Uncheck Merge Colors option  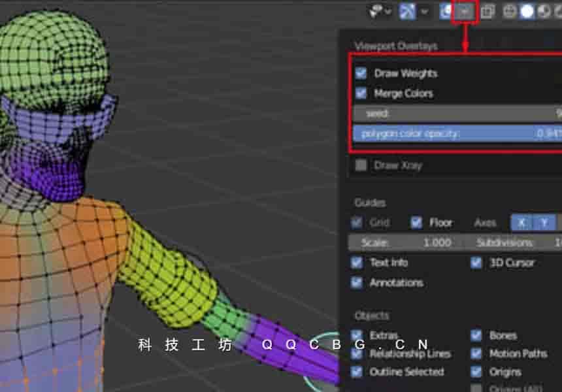[x=361, y=93]
